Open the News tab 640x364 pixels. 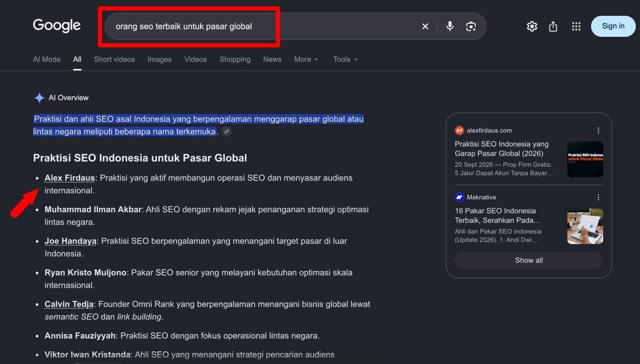[272, 59]
